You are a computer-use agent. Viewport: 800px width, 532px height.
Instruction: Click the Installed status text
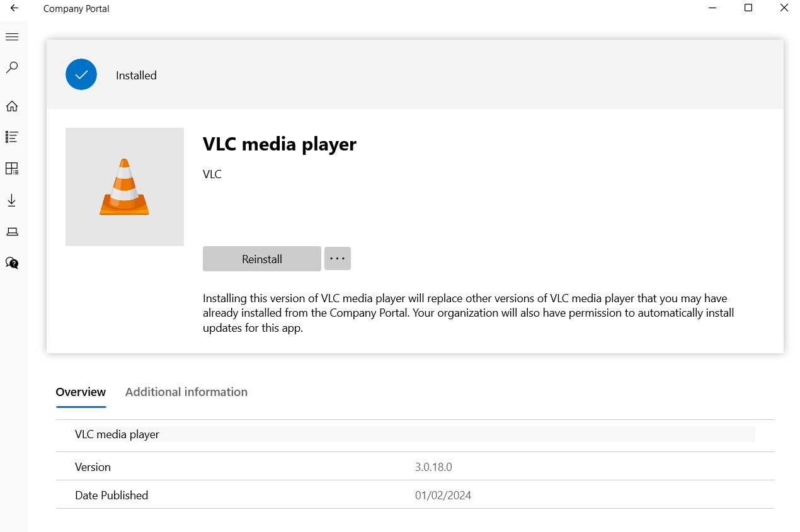(136, 76)
